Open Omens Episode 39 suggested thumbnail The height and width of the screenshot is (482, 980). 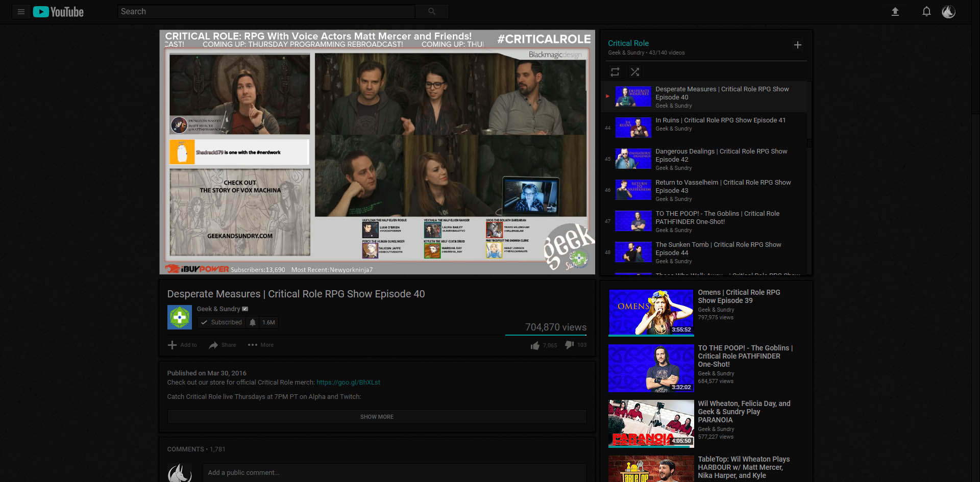point(651,313)
